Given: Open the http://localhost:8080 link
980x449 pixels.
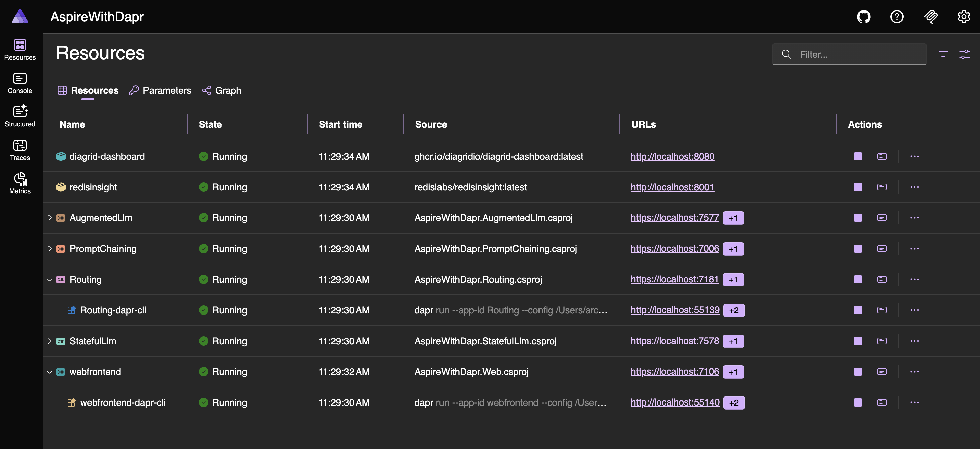Looking at the screenshot, I should click(x=672, y=156).
